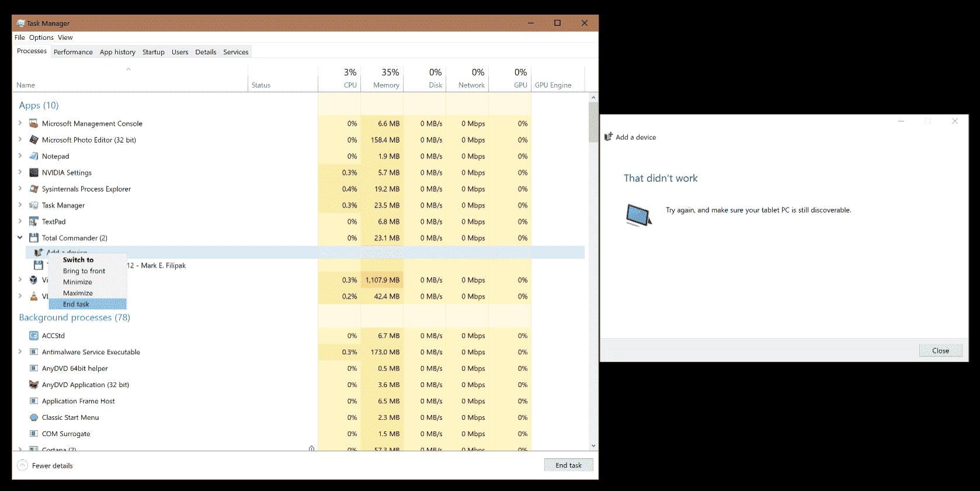The height and width of the screenshot is (491, 980).
Task: Choose Minimize in context menu
Action: click(x=88, y=282)
